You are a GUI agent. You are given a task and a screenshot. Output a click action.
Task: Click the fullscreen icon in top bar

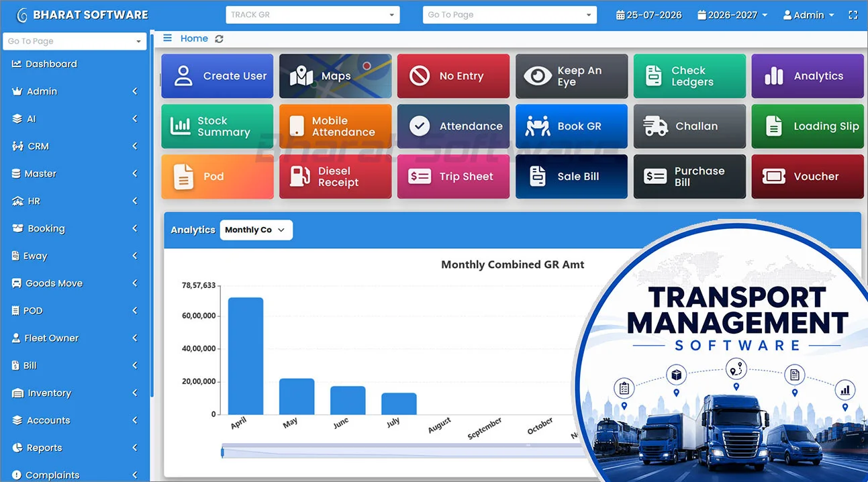[x=853, y=15]
